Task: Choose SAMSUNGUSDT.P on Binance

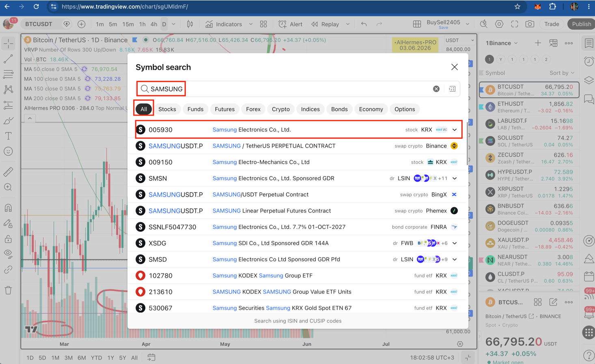Action: (x=298, y=146)
